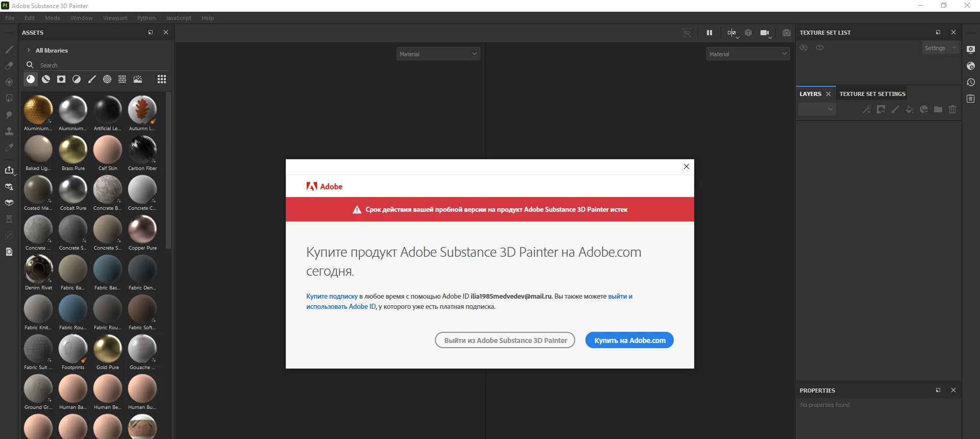Screen dimensions: 980x439
Task: Open the left viewport Material dropdown
Action: point(438,54)
